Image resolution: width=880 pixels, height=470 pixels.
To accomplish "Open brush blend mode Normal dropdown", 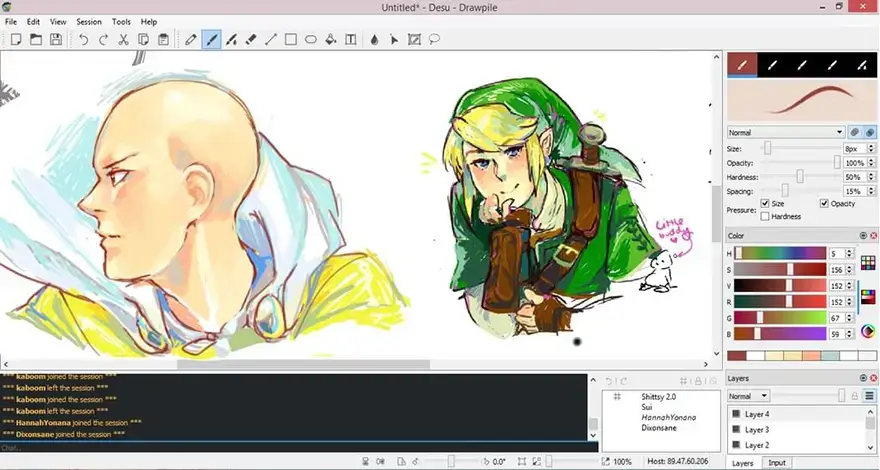I will click(x=785, y=133).
